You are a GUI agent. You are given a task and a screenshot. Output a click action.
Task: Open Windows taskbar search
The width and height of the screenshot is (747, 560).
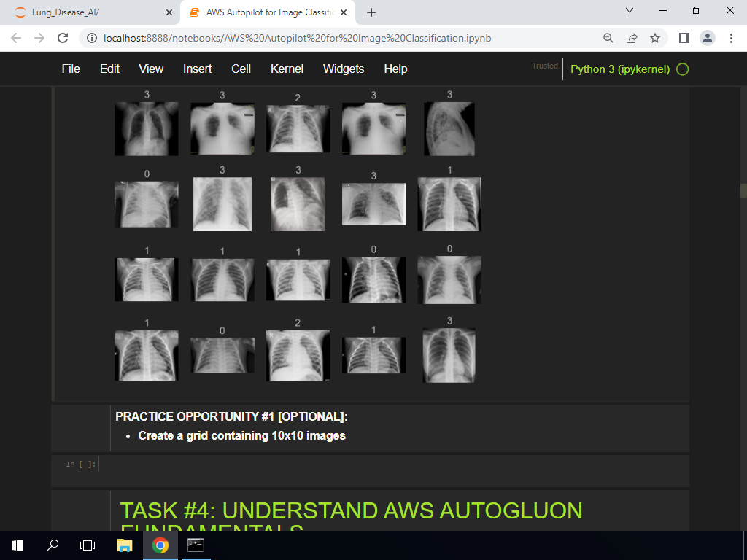pyautogui.click(x=53, y=545)
